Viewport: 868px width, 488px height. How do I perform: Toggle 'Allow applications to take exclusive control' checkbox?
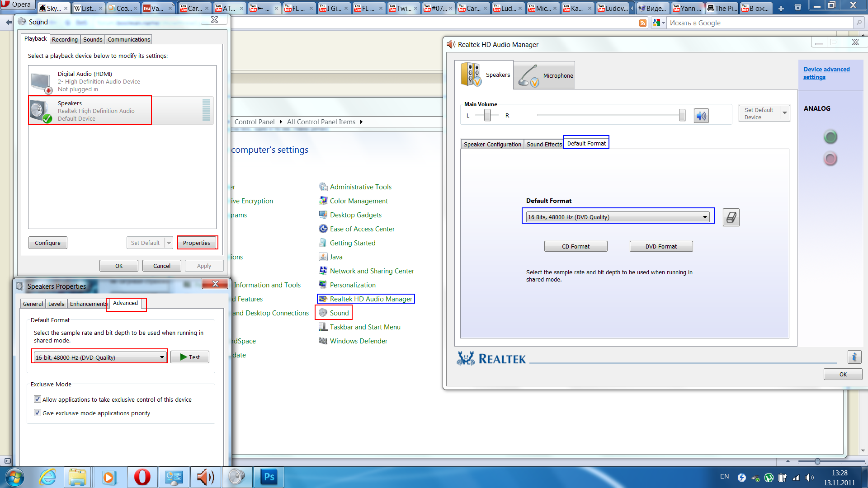[38, 399]
